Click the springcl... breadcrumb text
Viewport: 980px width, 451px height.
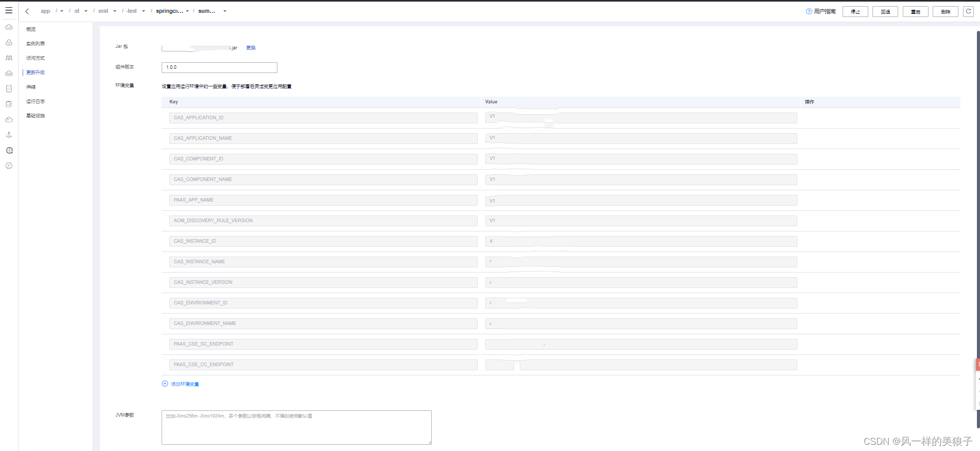pos(169,11)
